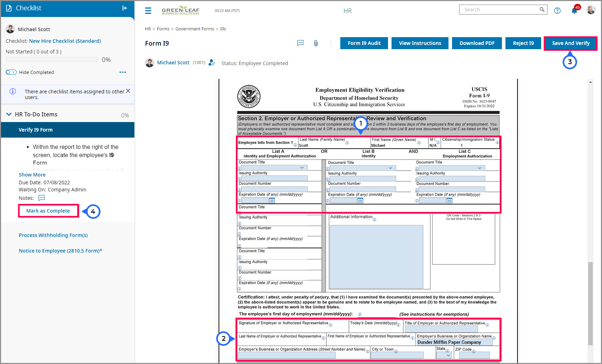Open the Michael Scott employee link
The image size is (602, 364).
pos(173,63)
